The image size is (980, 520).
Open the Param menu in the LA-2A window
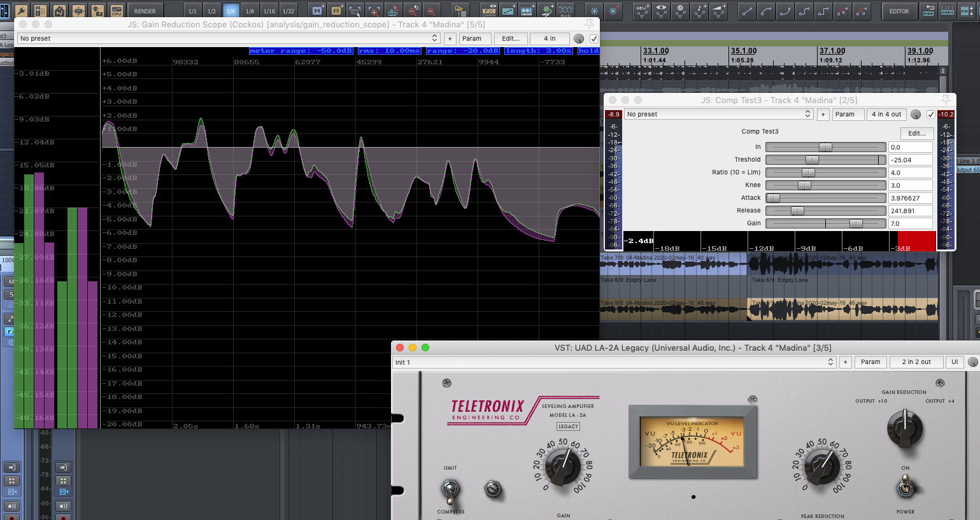click(x=870, y=362)
